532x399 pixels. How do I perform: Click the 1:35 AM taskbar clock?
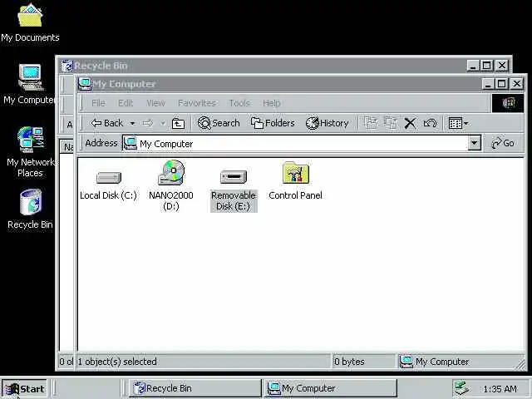pos(500,389)
